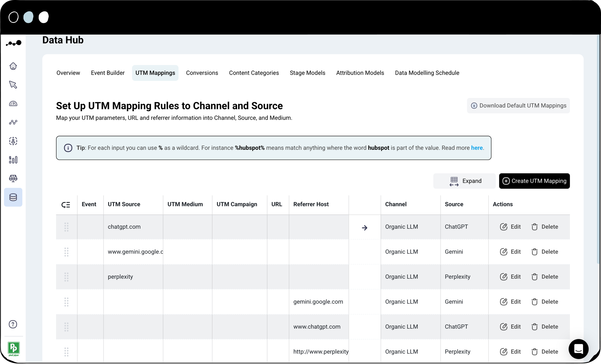Grab the drag handle of chatgpt.com row
601x364 pixels.
point(66,227)
